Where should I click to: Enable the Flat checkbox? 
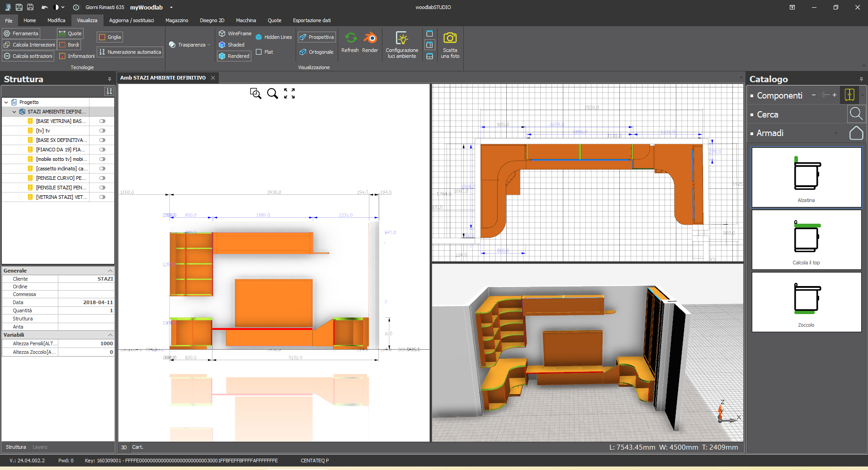tap(259, 52)
